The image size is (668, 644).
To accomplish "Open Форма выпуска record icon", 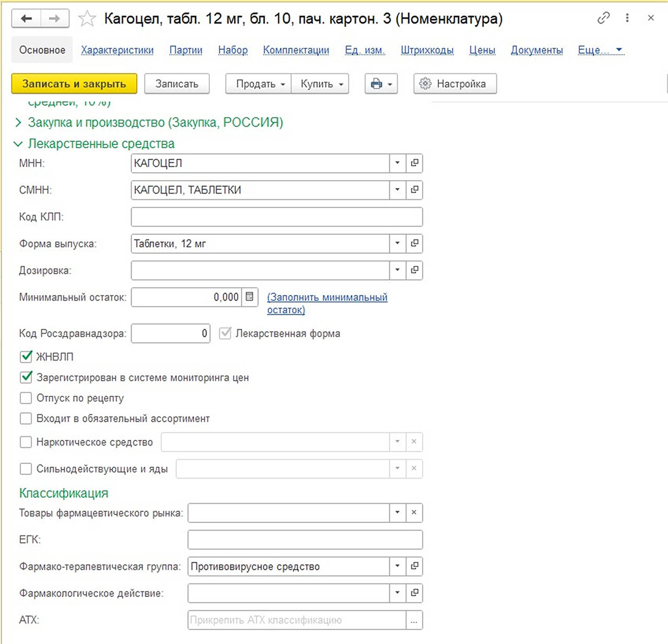I will (414, 243).
